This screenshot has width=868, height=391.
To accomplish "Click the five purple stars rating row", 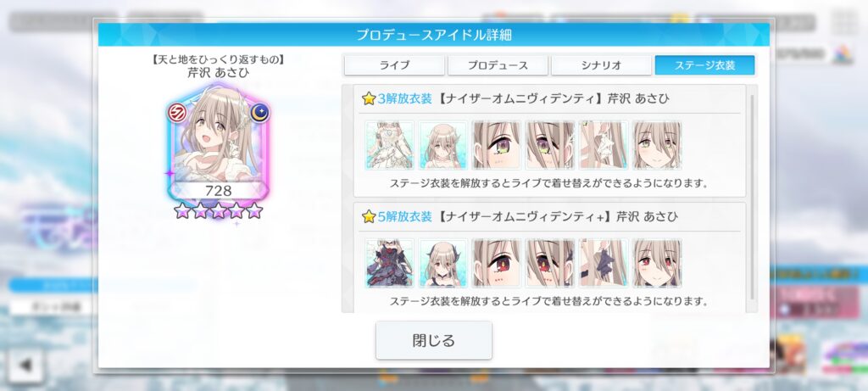I will pos(218,210).
